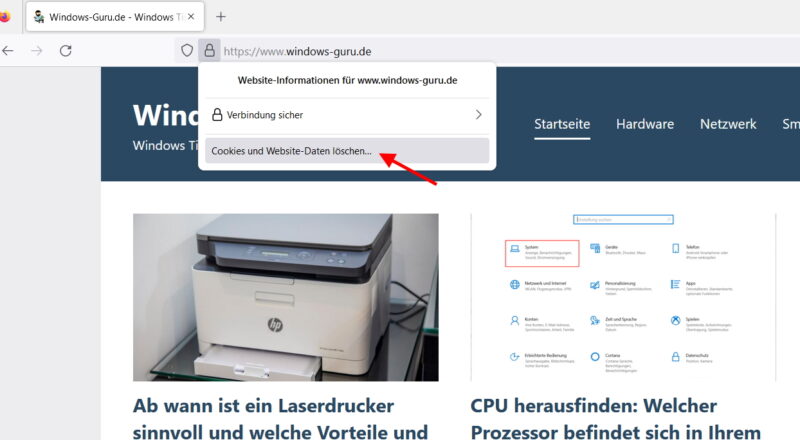
Task: Open the Hardware navigation link
Action: coord(645,124)
